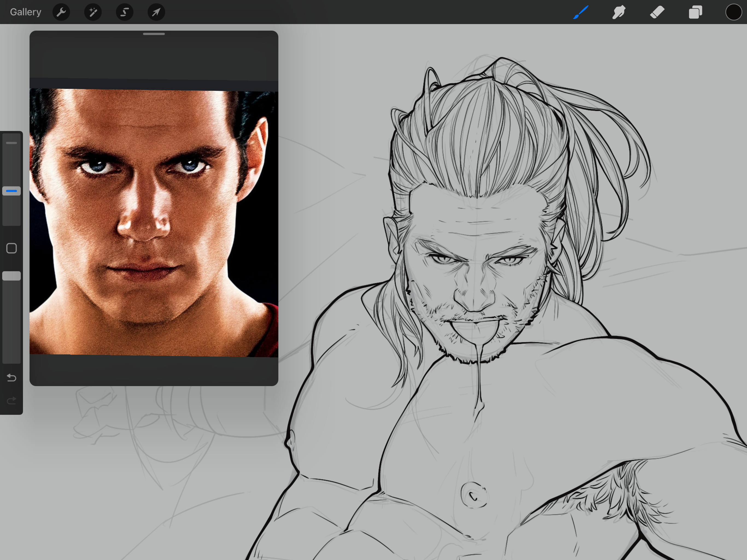Select the Smudge tool
Screen dimensions: 747x560
click(619, 12)
